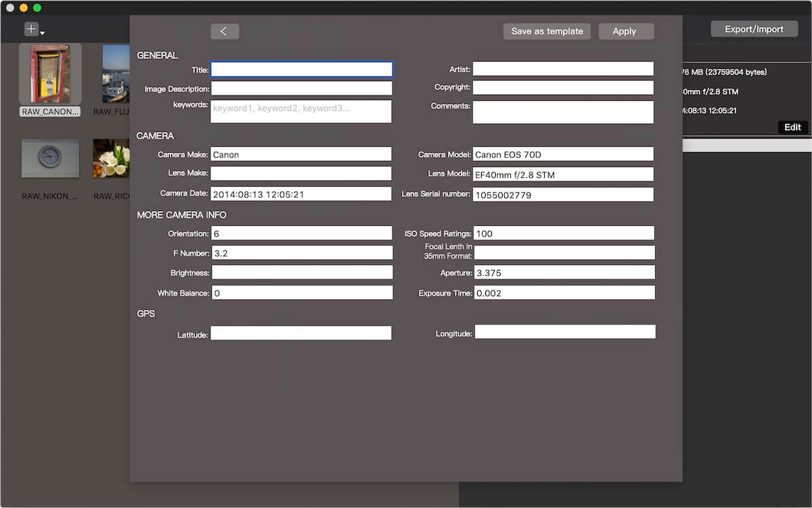Edit the Camera Make field containing Canon

(301, 154)
